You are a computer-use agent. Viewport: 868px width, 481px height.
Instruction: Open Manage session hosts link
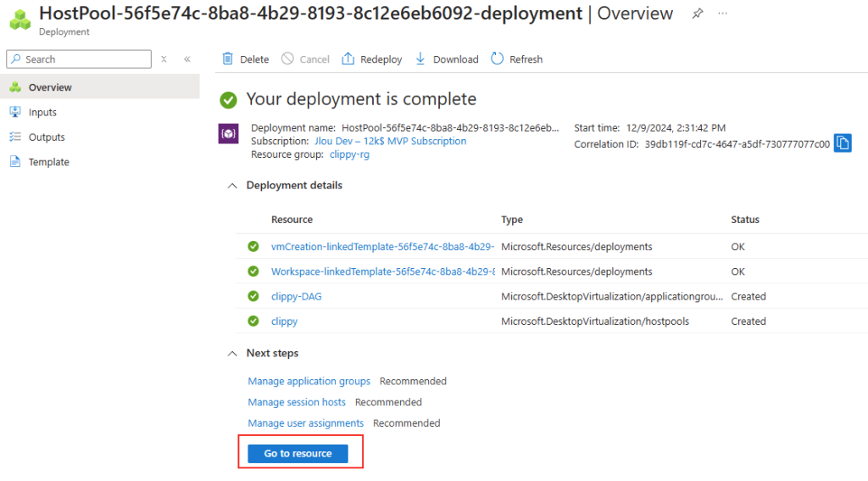[297, 402]
